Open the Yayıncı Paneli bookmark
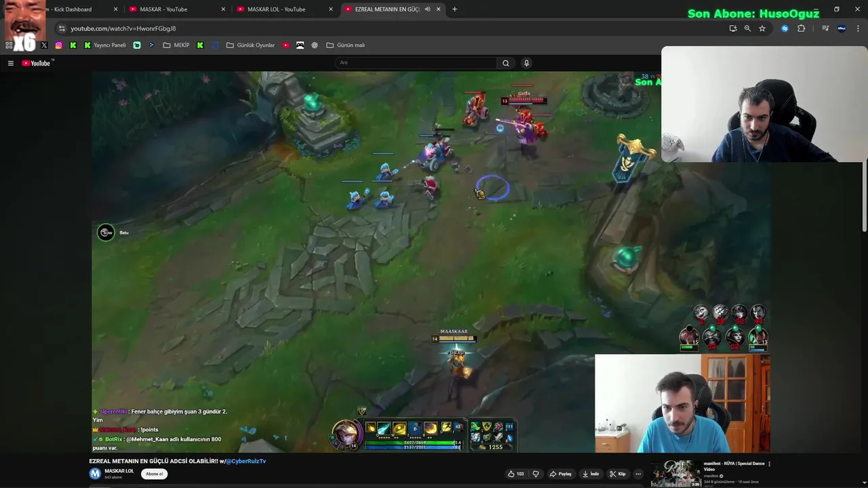This screenshot has height=488, width=868. (105, 45)
